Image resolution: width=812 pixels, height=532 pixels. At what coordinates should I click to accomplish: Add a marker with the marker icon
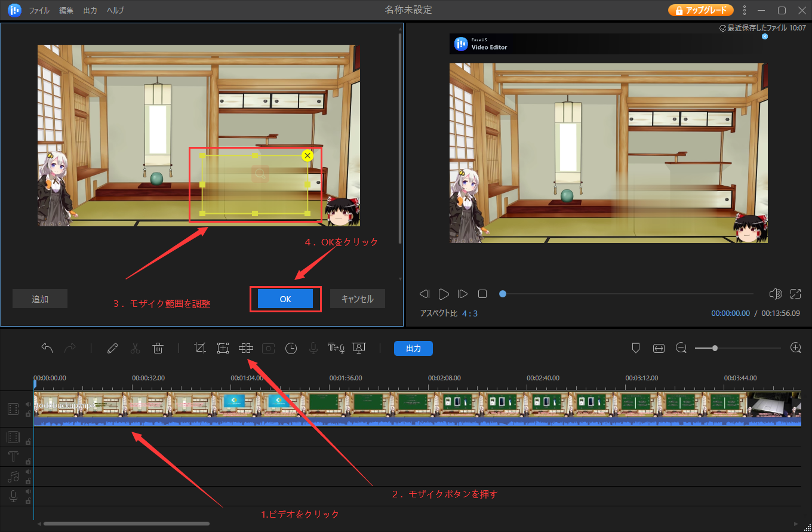tap(636, 348)
